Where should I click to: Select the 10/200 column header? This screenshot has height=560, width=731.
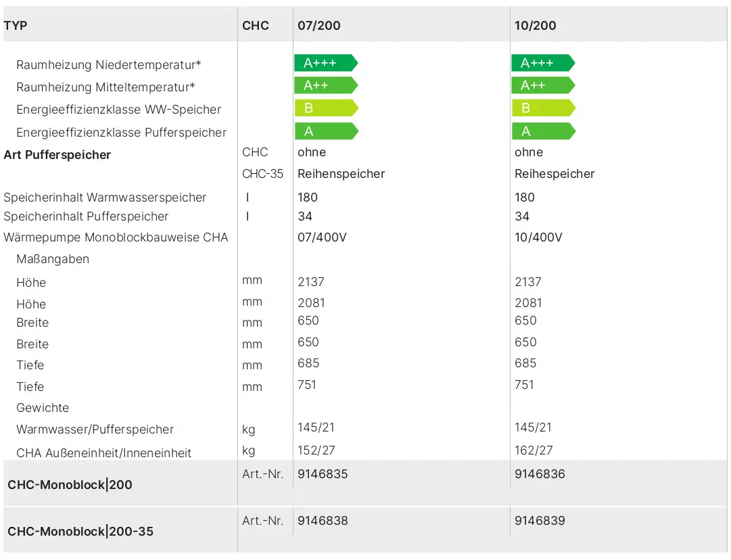tap(535, 25)
